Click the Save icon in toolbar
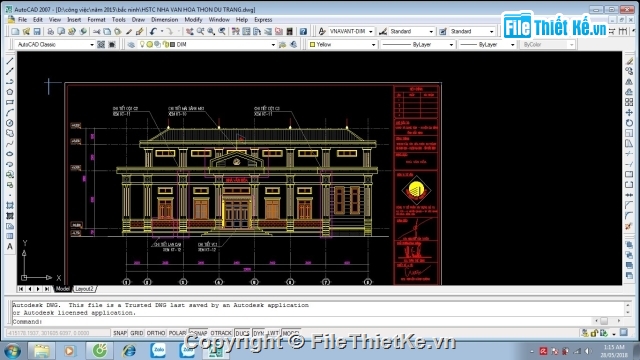This screenshot has width=640, height=360. click(37, 31)
